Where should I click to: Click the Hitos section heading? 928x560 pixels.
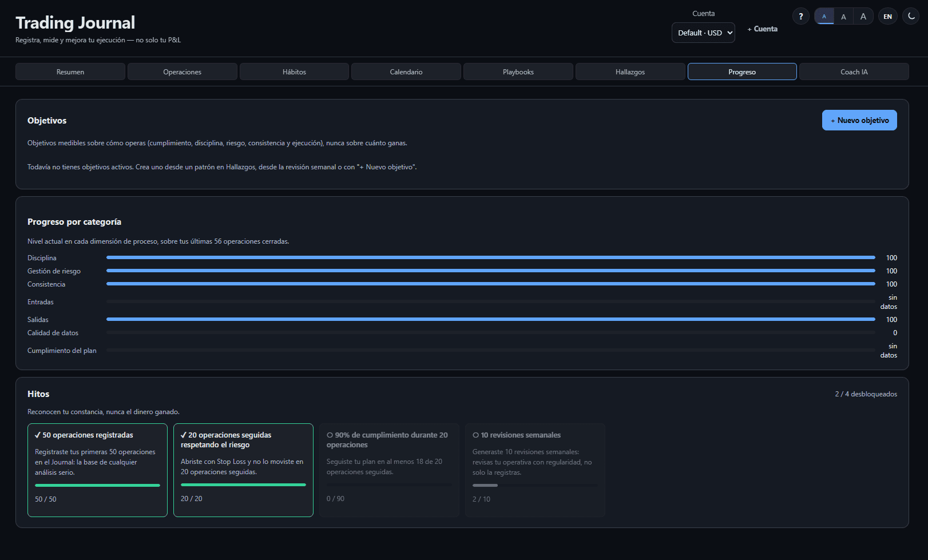[38, 394]
